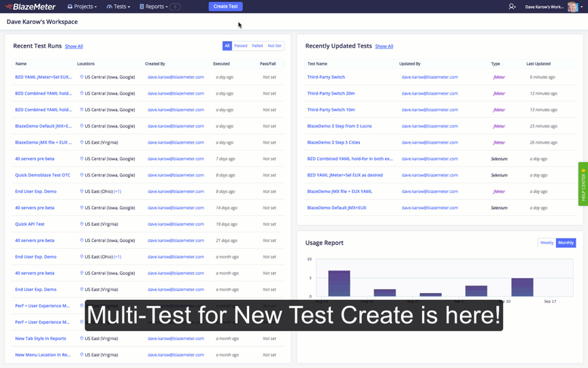Click the Type column header
This screenshot has width=588, height=368.
[x=495, y=64]
